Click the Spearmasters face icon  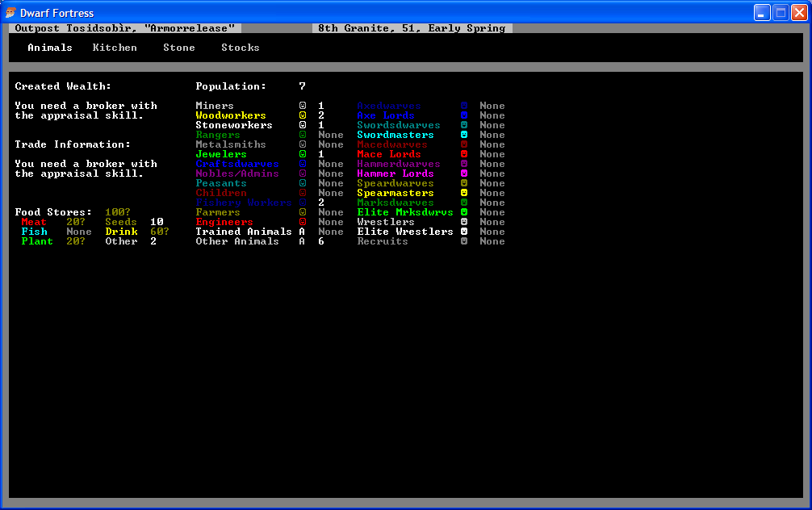[464, 193]
